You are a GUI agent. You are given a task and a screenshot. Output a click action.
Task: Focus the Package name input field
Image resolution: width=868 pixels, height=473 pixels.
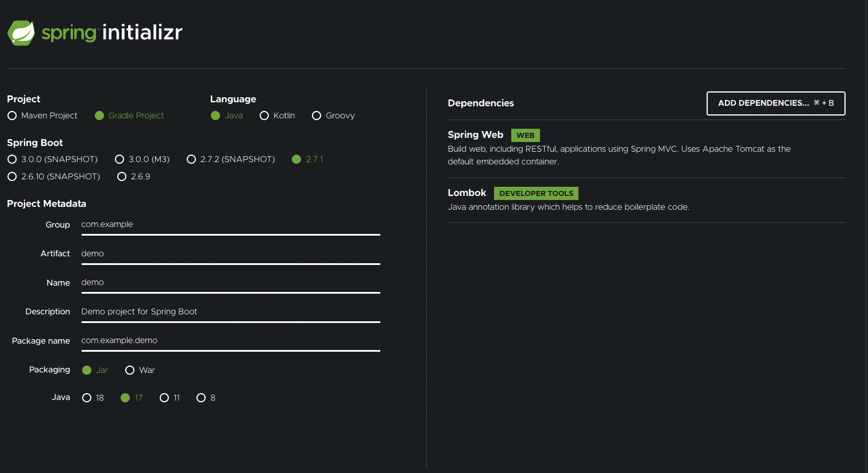pos(230,341)
